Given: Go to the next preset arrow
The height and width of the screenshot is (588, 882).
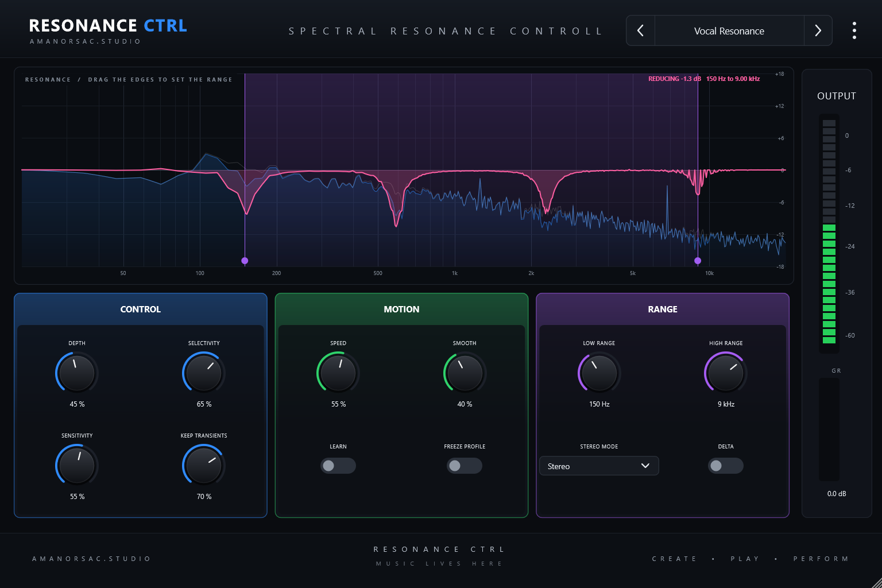Looking at the screenshot, I should [x=818, y=30].
